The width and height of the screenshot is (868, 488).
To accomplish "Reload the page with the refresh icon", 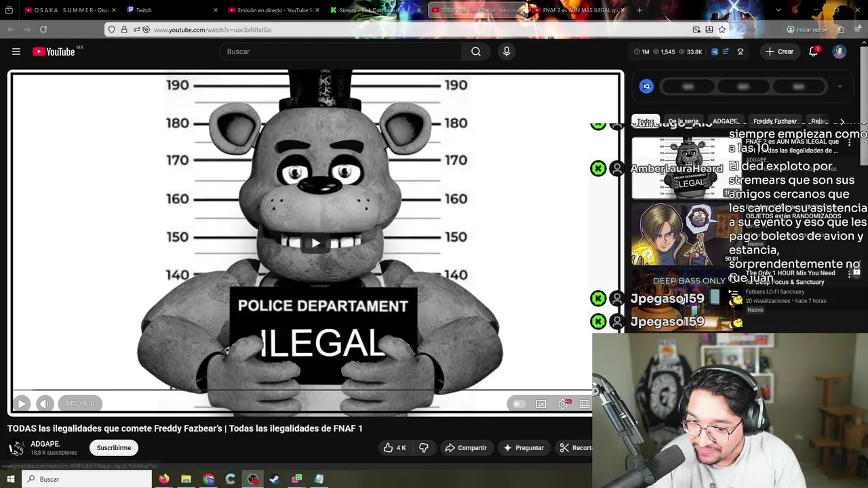I will tap(43, 29).
